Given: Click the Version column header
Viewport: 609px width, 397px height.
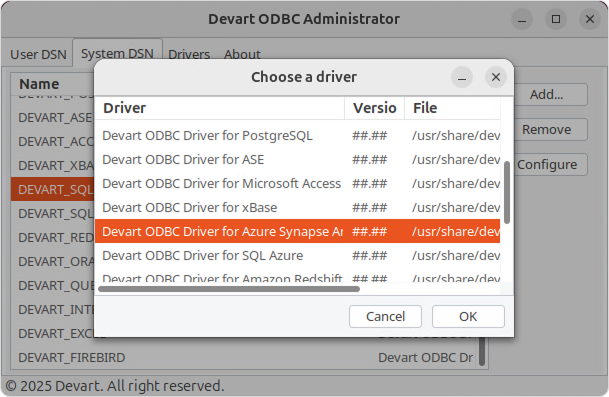Looking at the screenshot, I should (x=374, y=108).
